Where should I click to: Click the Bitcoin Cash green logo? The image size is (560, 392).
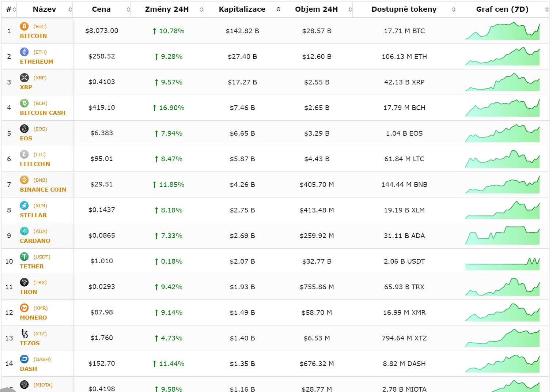pyautogui.click(x=24, y=103)
